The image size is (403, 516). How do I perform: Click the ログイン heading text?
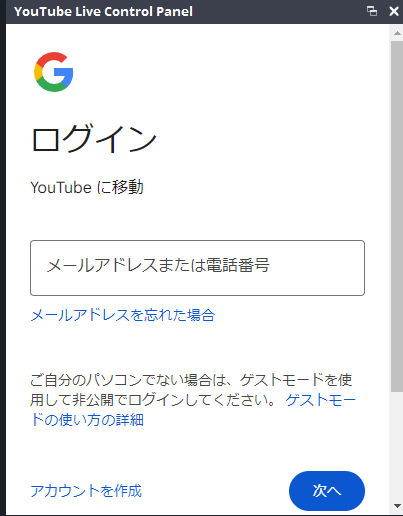click(93, 138)
